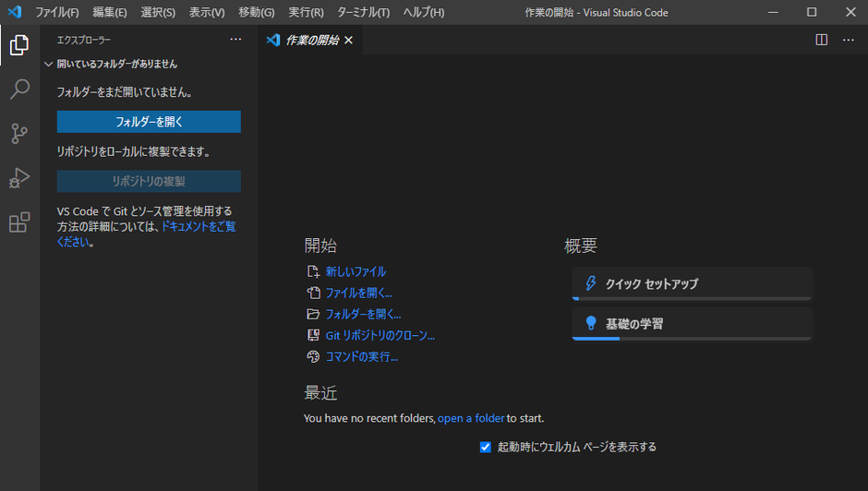Open the Source Control view icon
Viewport: 868px width, 491px height.
point(19,134)
